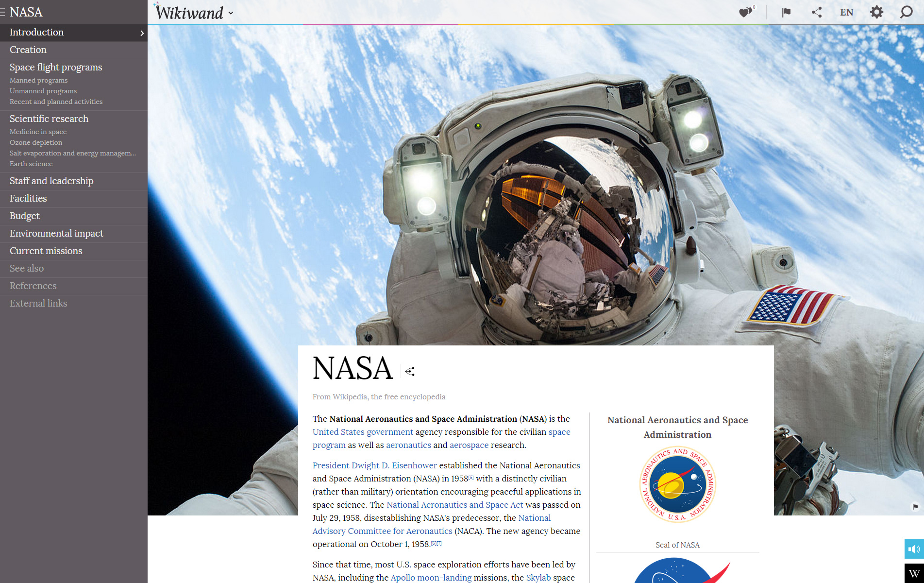
Task: Open the settings gear icon
Action: (876, 12)
